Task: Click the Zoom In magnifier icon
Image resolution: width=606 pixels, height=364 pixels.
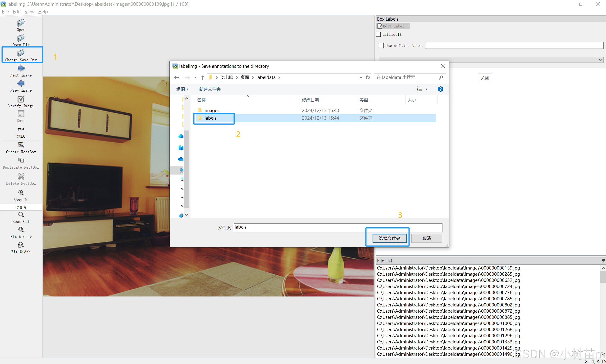Action: (x=21, y=193)
